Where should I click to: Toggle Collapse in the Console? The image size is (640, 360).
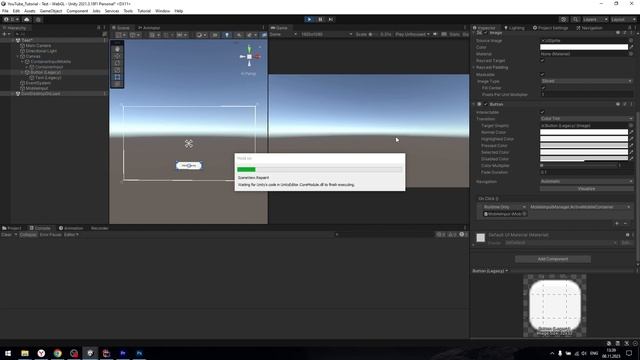(28, 235)
